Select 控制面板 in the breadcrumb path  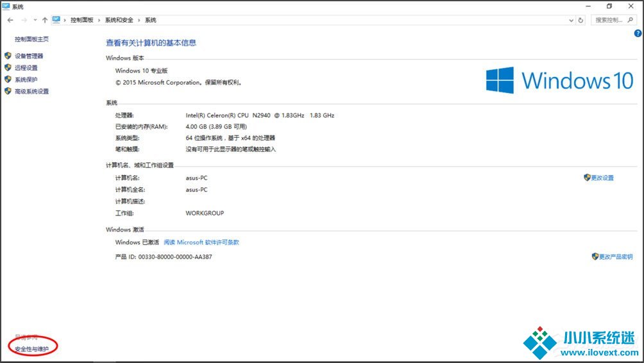pyautogui.click(x=81, y=20)
